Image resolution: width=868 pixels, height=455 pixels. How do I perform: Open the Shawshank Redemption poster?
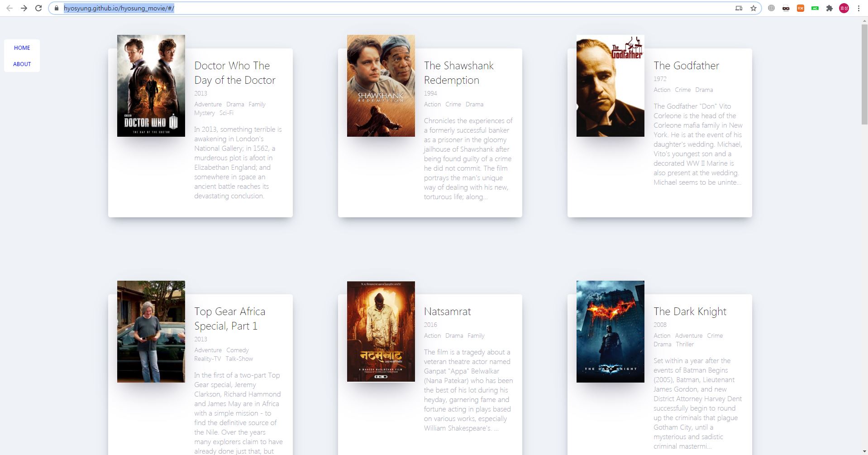point(381,86)
